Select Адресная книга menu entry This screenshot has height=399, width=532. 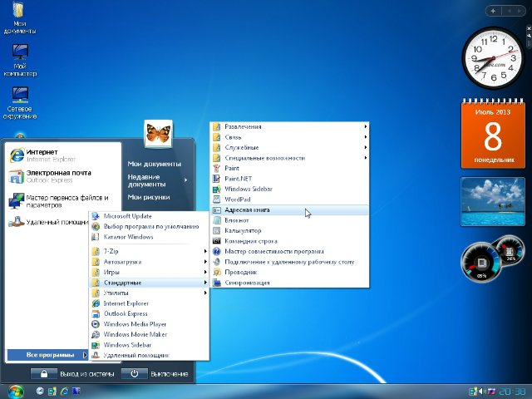coord(247,210)
